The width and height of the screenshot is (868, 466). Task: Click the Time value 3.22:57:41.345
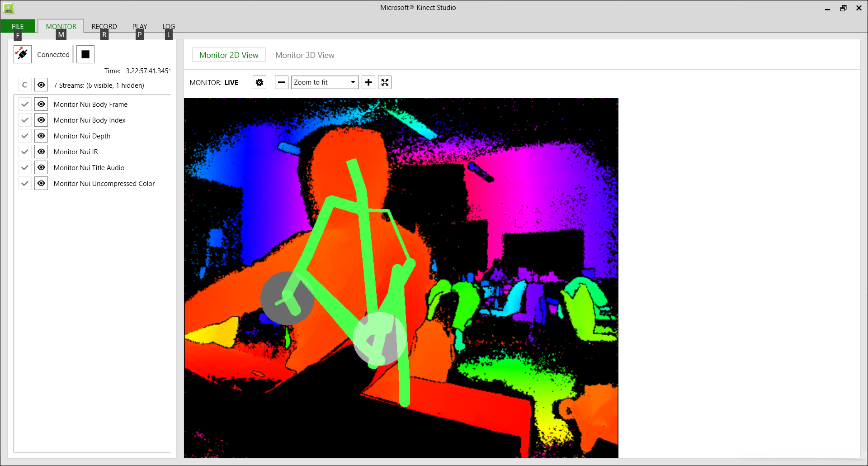tap(148, 71)
